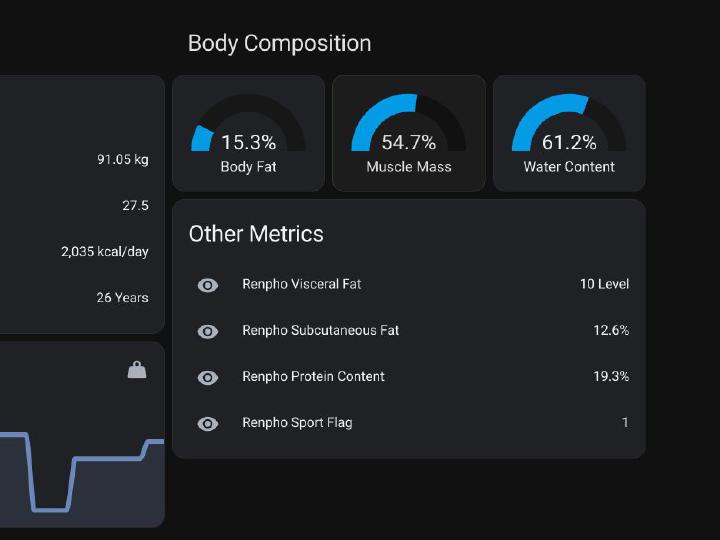This screenshot has height=540, width=720.
Task: Click the weight scale icon above the graph
Action: 137,370
